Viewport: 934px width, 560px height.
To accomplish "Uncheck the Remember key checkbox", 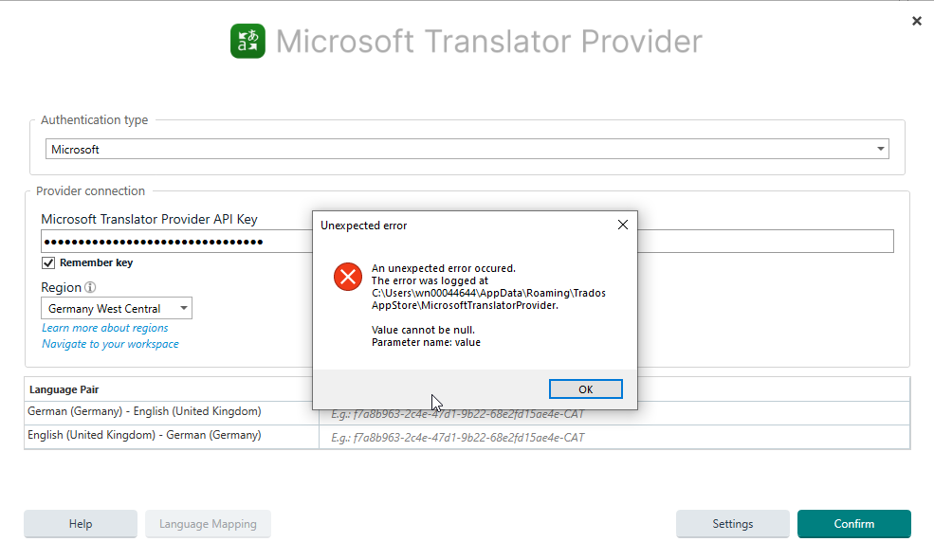I will point(47,262).
